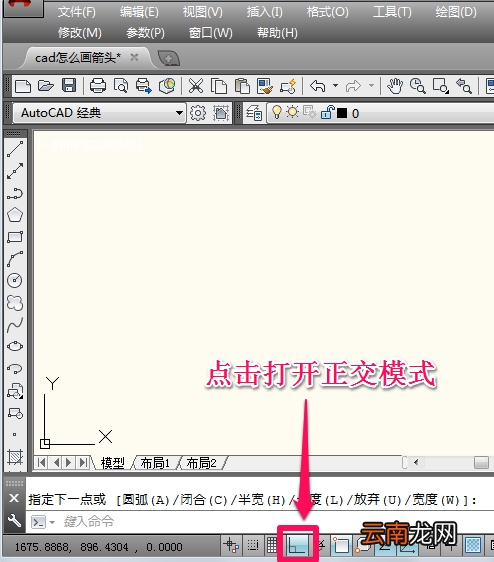Select the Spline tool

coord(15,325)
